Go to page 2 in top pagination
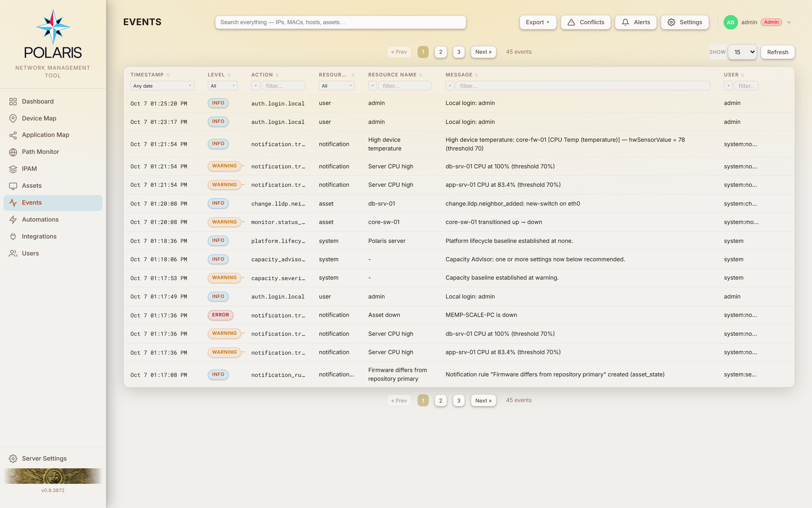The width and height of the screenshot is (812, 508). [441, 52]
